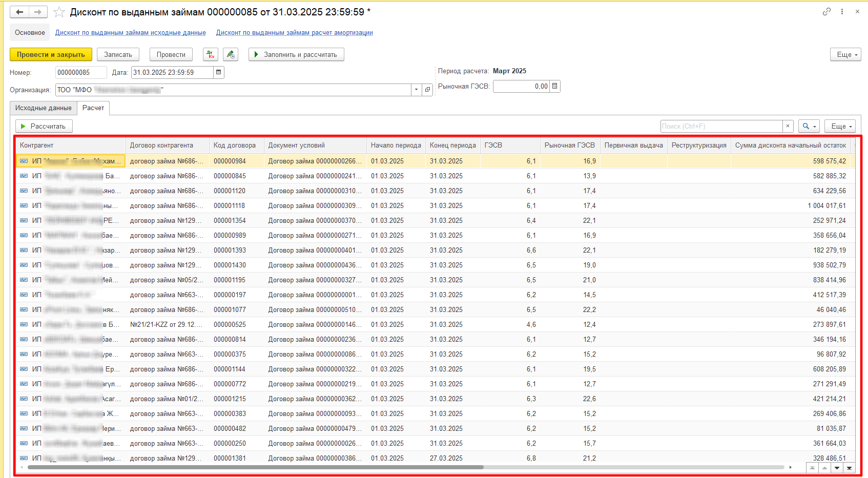Click the Рассчитать button

tap(44, 126)
